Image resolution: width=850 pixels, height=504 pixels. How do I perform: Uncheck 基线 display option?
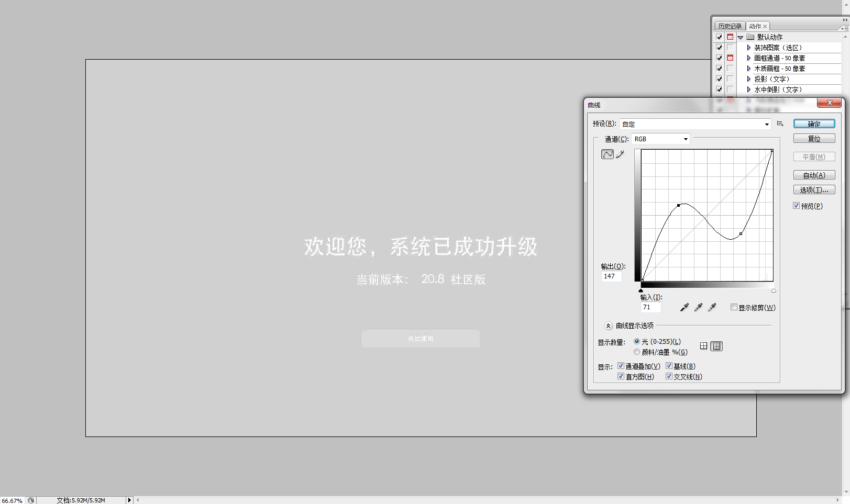click(x=669, y=366)
